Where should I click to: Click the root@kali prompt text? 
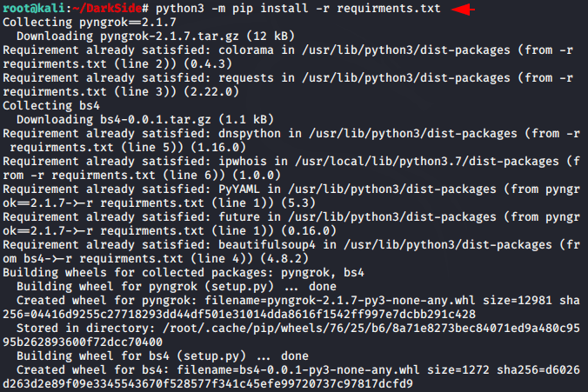pos(34,8)
